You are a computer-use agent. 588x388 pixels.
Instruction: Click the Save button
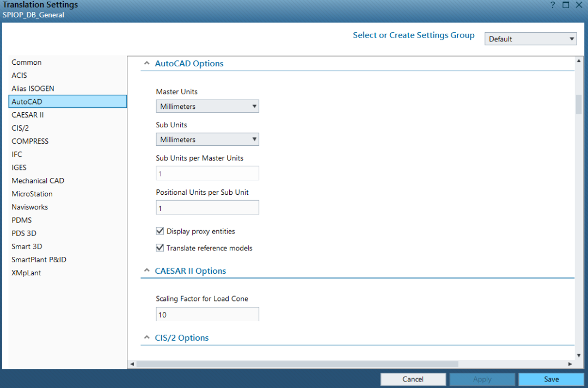[x=551, y=379]
